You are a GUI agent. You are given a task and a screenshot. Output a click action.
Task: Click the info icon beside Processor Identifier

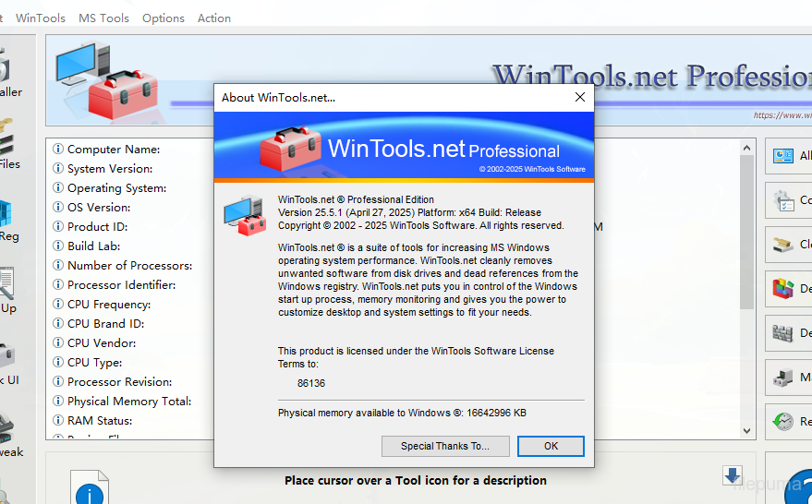(x=58, y=284)
